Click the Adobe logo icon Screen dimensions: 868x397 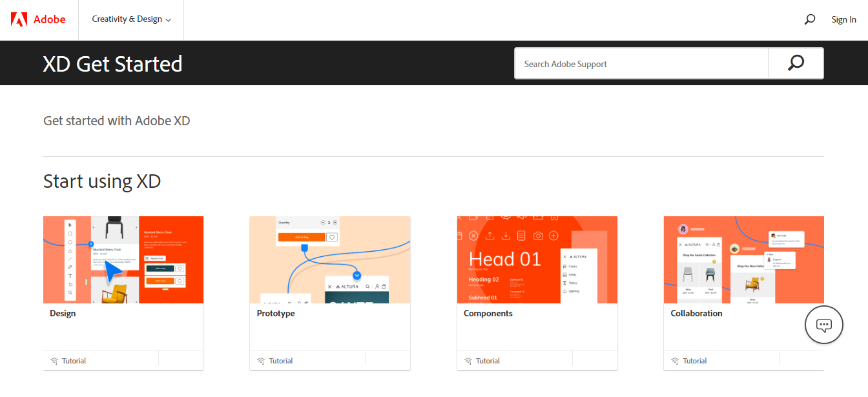point(19,19)
